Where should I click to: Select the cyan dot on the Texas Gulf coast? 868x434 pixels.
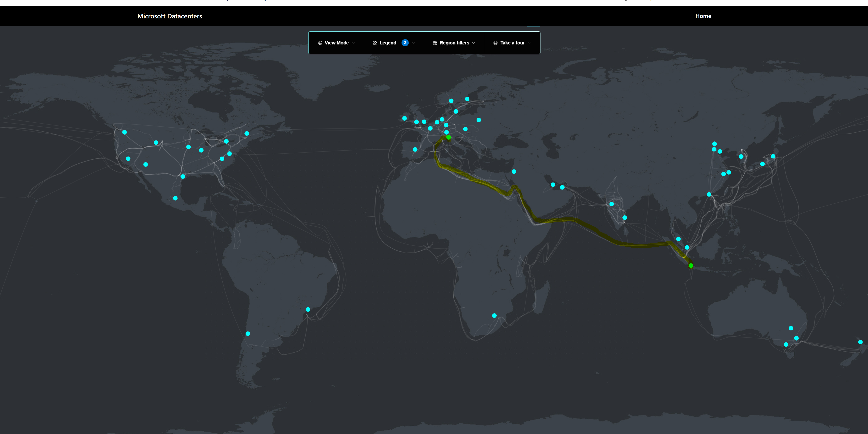coord(183,176)
